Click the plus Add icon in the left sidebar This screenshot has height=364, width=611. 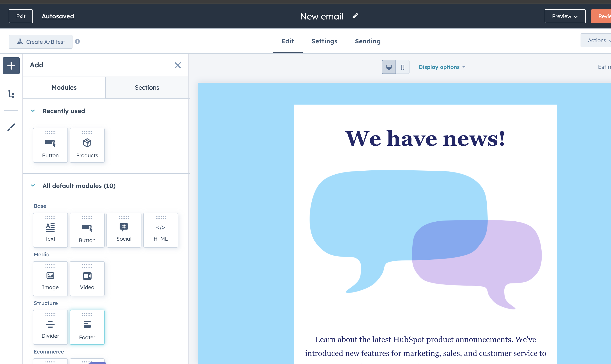11,65
